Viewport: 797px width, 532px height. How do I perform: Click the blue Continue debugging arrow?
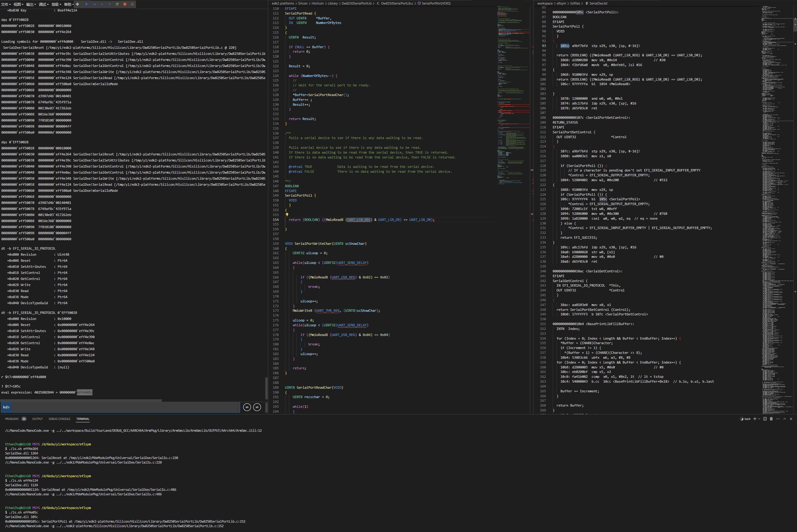tap(87, 5)
